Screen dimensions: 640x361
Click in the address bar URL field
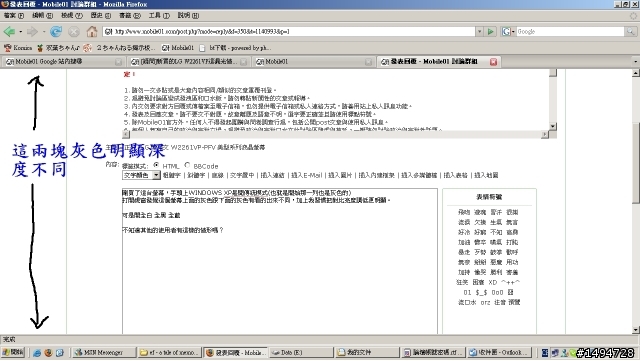(290, 31)
